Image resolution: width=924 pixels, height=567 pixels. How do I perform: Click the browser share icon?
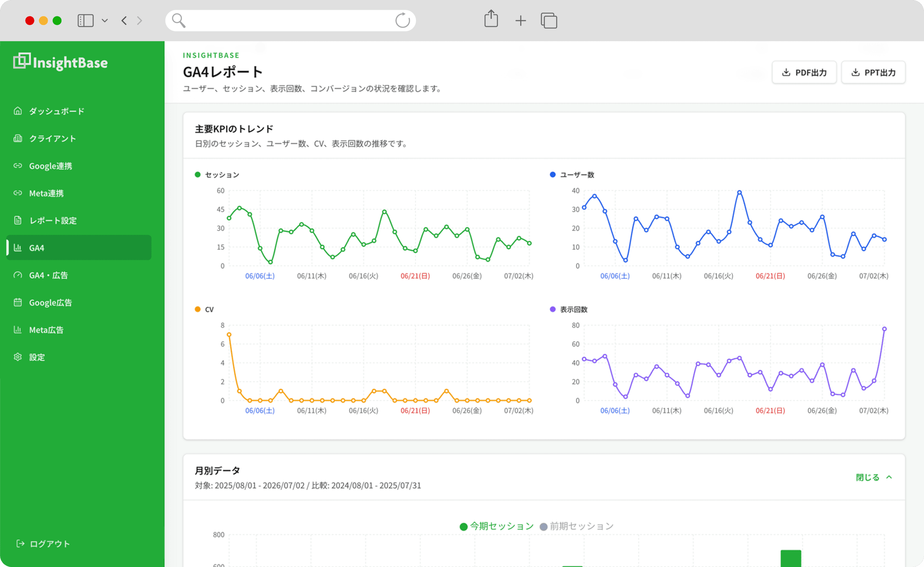point(491,19)
